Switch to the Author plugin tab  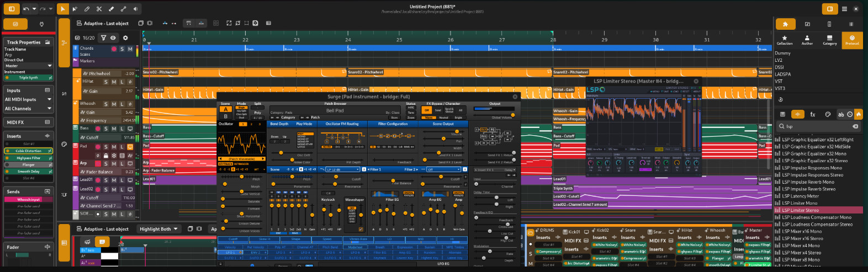(x=807, y=40)
